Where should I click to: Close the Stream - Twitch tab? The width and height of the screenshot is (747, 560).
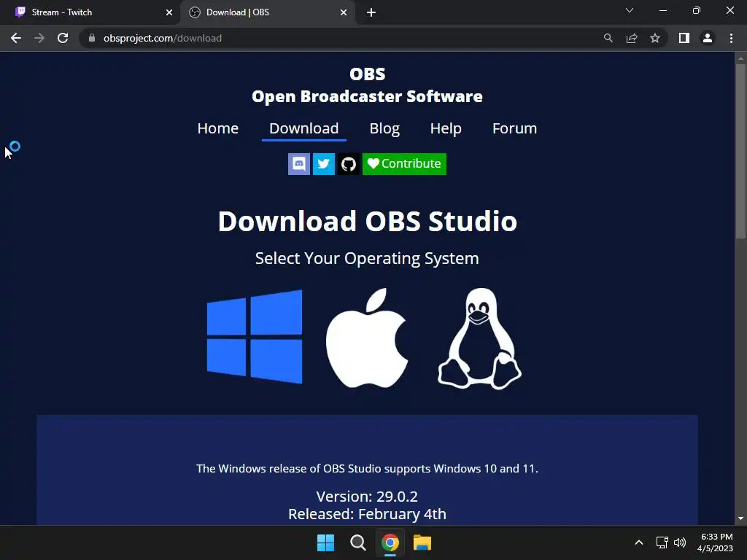[169, 12]
